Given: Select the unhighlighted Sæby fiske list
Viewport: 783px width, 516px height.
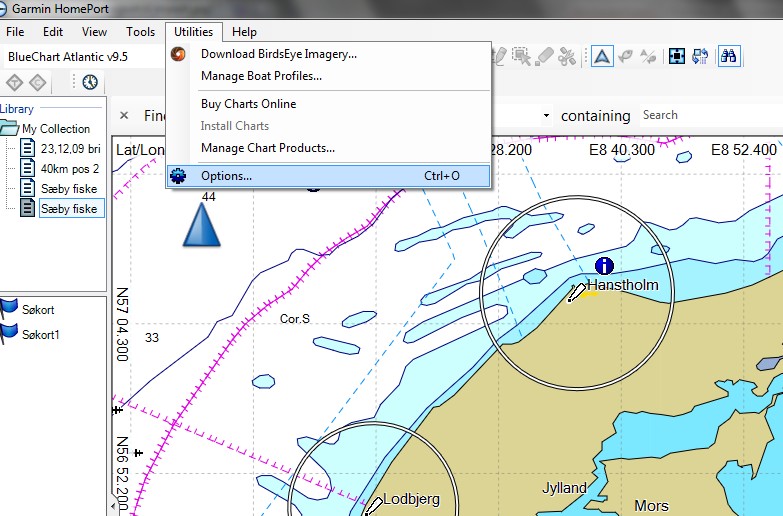Looking at the screenshot, I should (x=69, y=189).
